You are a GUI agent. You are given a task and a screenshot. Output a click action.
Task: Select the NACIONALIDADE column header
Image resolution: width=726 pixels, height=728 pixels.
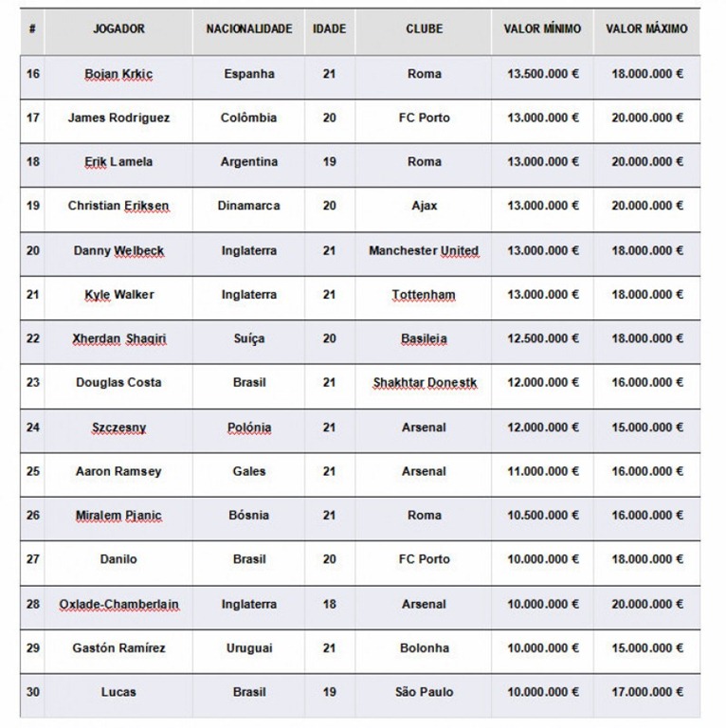pyautogui.click(x=249, y=28)
